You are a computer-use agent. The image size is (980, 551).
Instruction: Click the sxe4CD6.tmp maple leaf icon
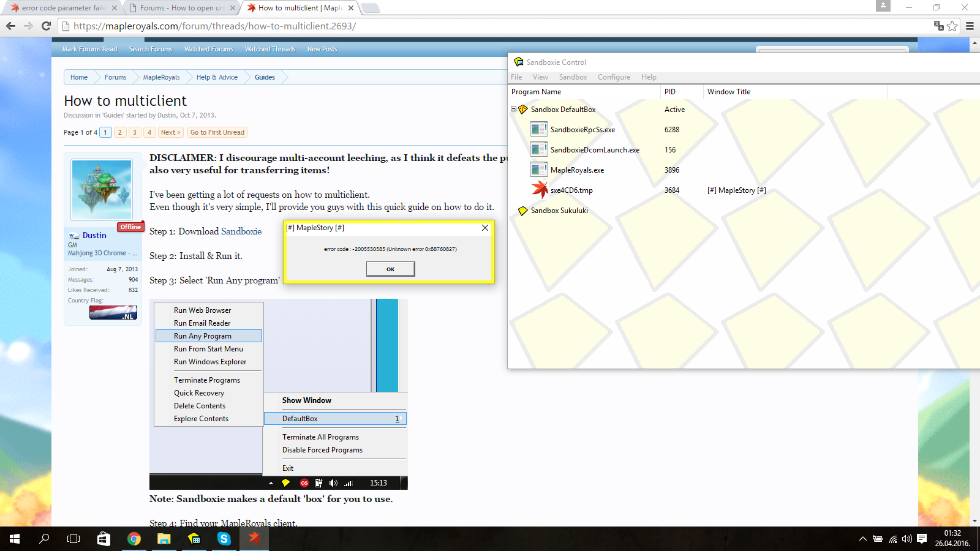tap(540, 190)
